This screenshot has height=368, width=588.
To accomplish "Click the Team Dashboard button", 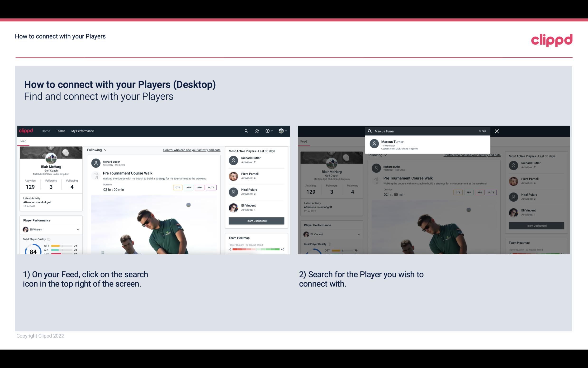I will 256,220.
